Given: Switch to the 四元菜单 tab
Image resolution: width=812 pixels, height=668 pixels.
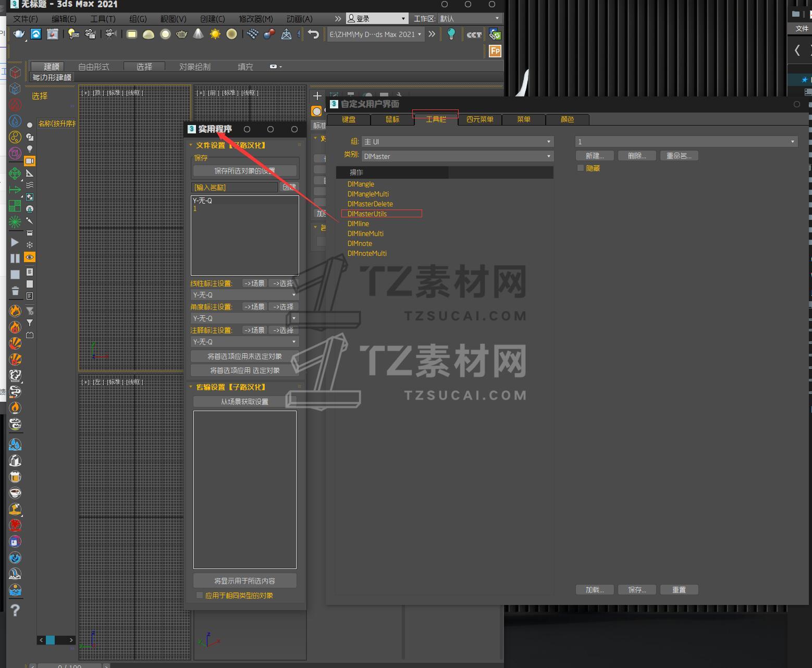Looking at the screenshot, I should (479, 119).
